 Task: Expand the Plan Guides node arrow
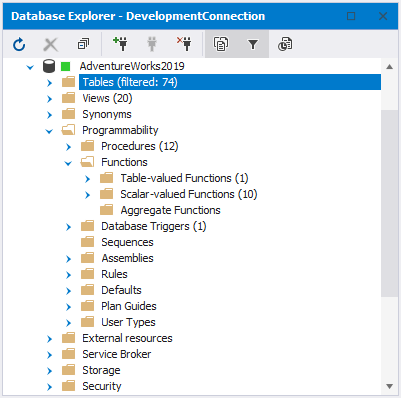(x=69, y=307)
